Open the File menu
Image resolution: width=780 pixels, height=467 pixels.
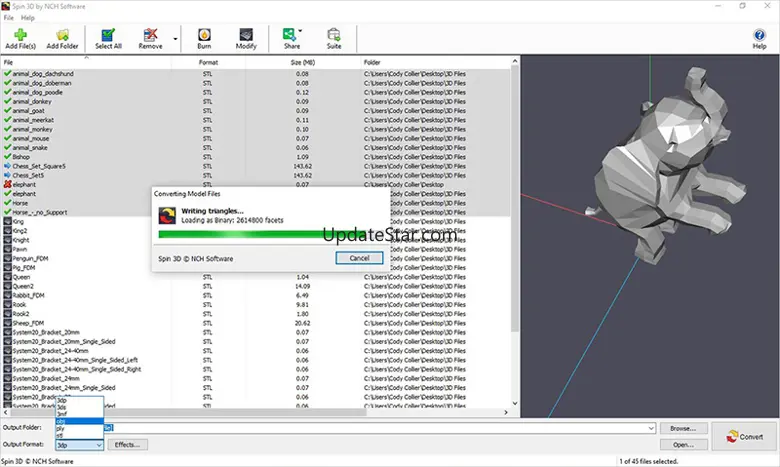(8, 17)
